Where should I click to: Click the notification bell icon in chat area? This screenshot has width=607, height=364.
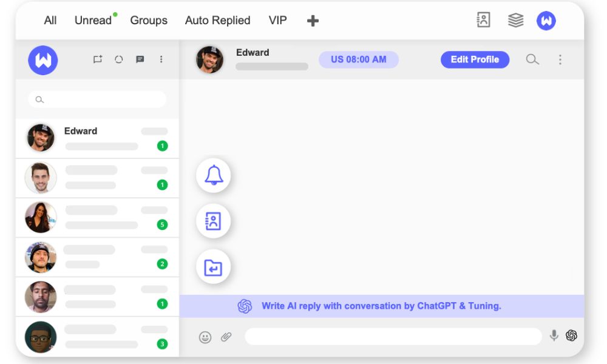point(213,175)
